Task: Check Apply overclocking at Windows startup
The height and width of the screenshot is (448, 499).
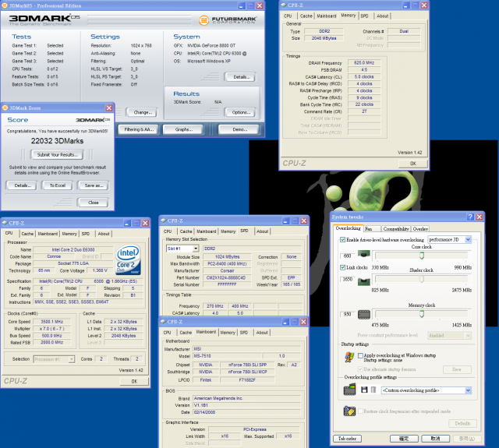Action: 360,355
